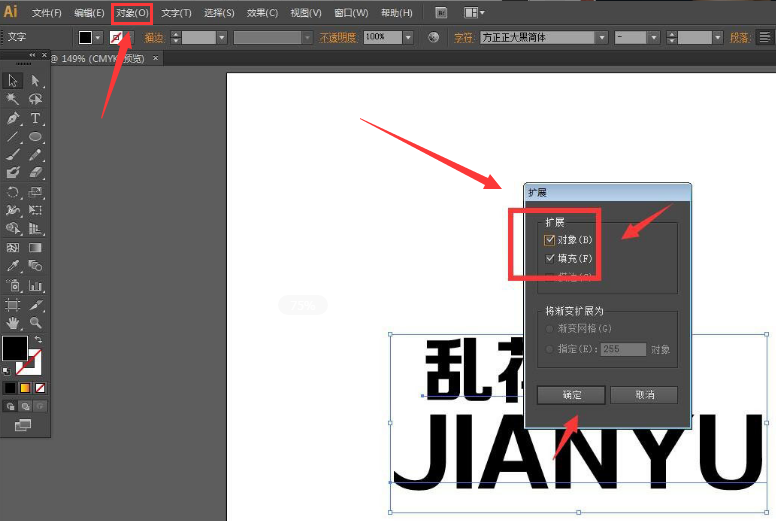Confirm with the 确定 button

(571, 395)
